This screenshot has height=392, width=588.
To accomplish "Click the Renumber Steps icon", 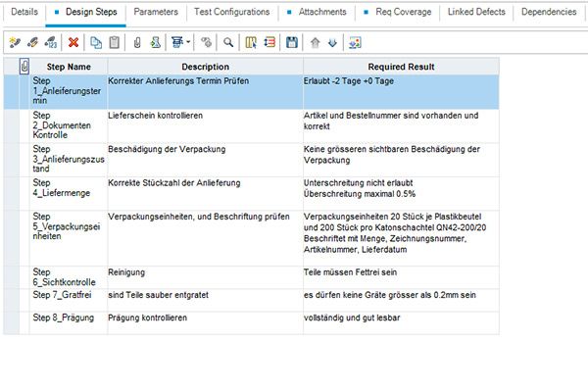I will click(50, 42).
